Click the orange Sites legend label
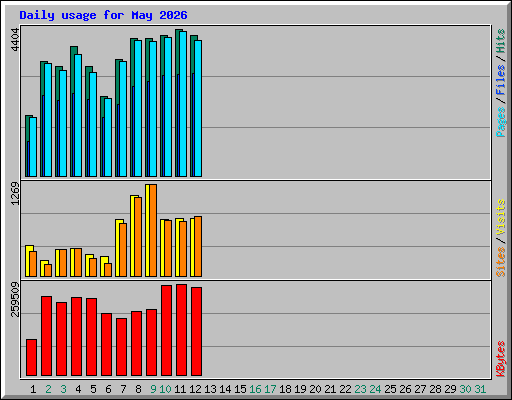512x400 pixels. (501, 262)
